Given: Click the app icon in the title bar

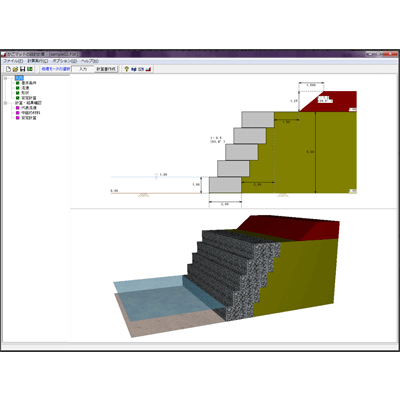Looking at the screenshot, I should pos(4,54).
